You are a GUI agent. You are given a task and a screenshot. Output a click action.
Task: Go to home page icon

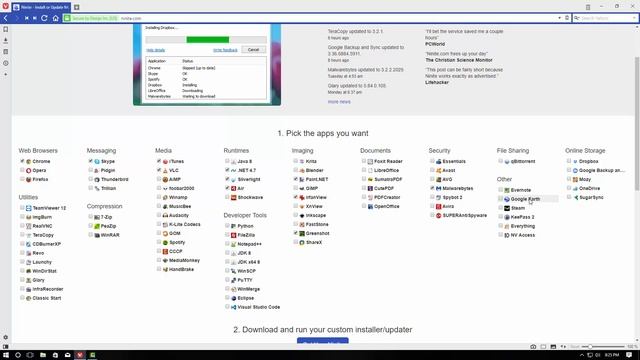click(56, 18)
